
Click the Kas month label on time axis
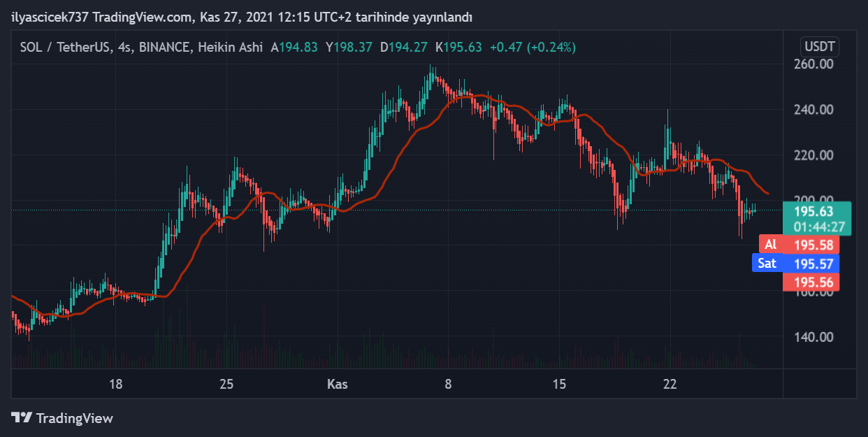tap(338, 384)
